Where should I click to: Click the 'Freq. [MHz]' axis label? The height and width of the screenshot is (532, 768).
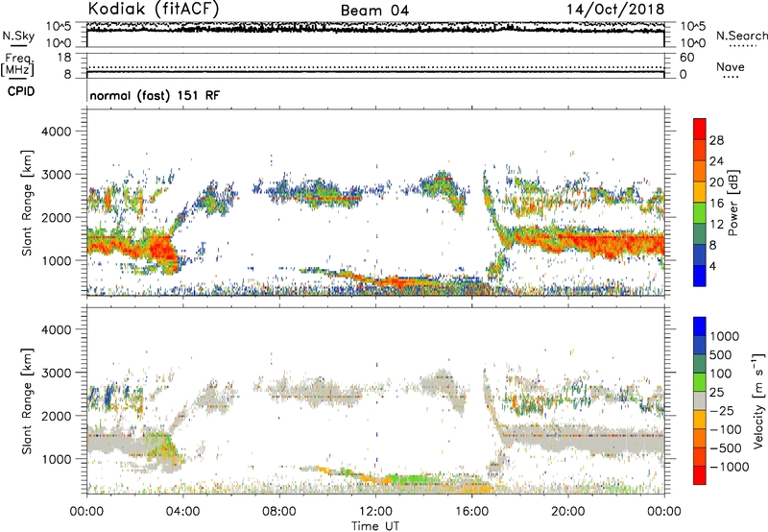(x=17, y=64)
